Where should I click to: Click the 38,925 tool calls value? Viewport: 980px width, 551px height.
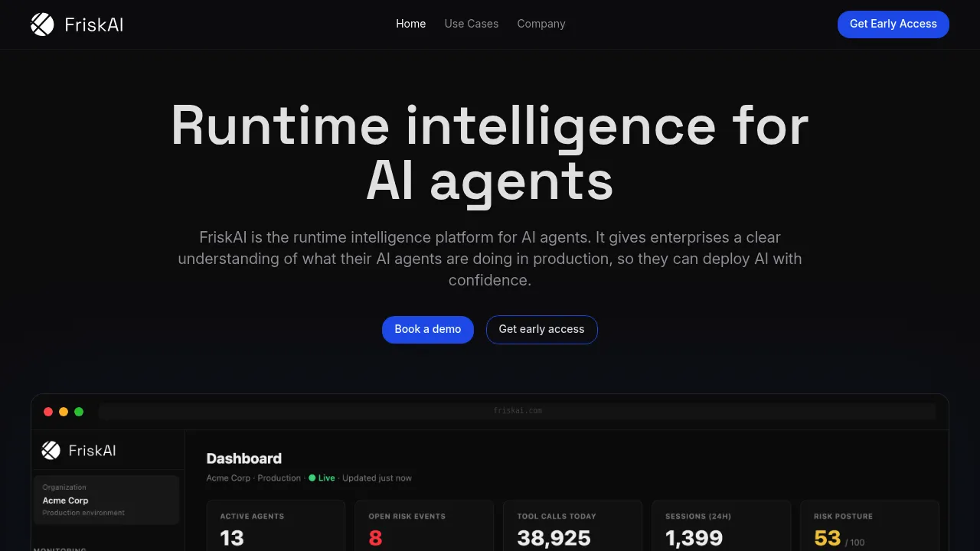554,538
